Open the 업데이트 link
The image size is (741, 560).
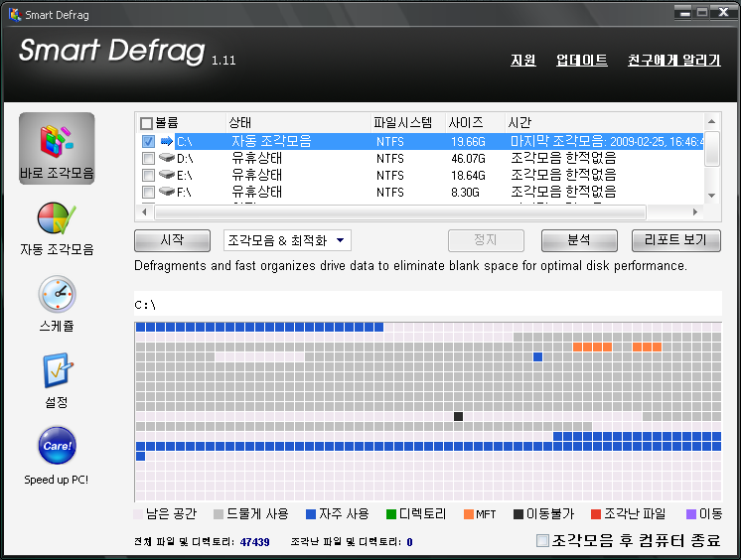[x=582, y=60]
